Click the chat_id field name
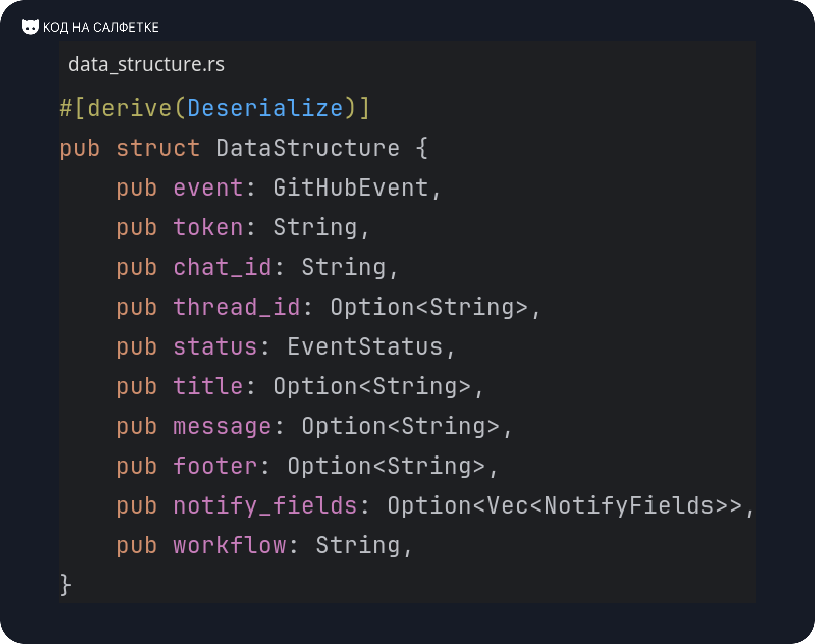 pos(222,267)
